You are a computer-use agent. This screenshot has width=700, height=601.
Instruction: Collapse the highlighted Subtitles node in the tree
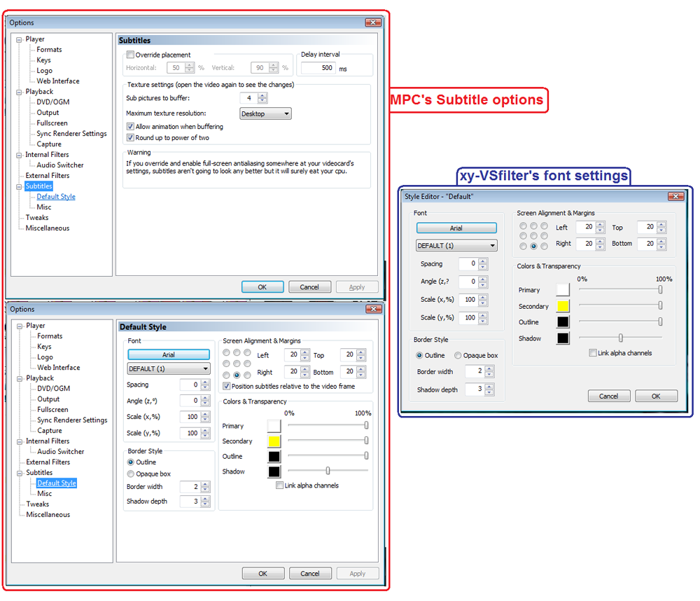tap(19, 187)
